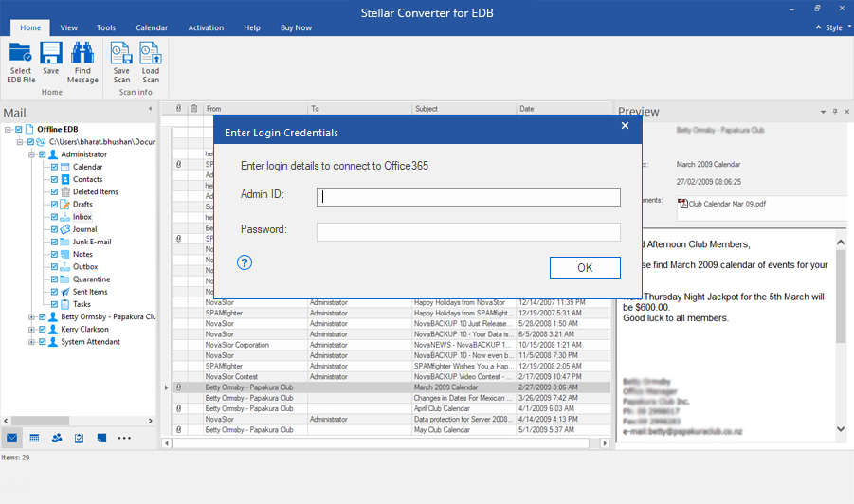854x504 pixels.
Task: Click in the Admin ID field
Action: 468,197
